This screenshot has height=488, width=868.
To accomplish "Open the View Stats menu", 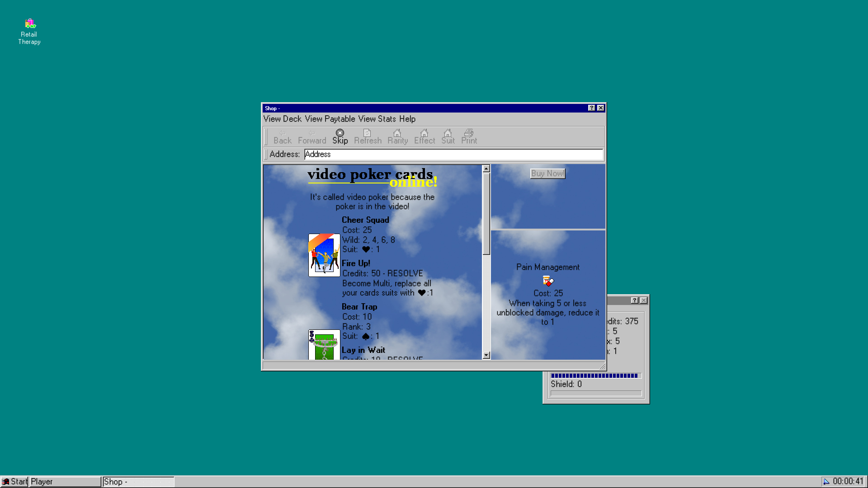I will [377, 119].
